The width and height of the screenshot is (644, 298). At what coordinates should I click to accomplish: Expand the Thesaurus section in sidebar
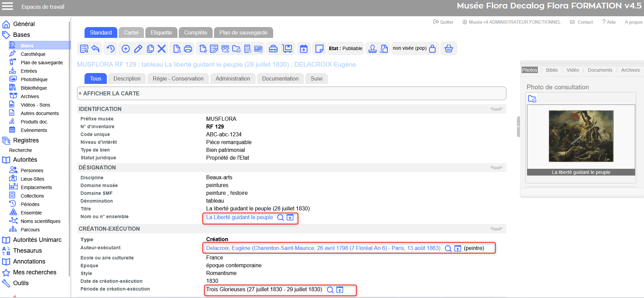(x=27, y=251)
